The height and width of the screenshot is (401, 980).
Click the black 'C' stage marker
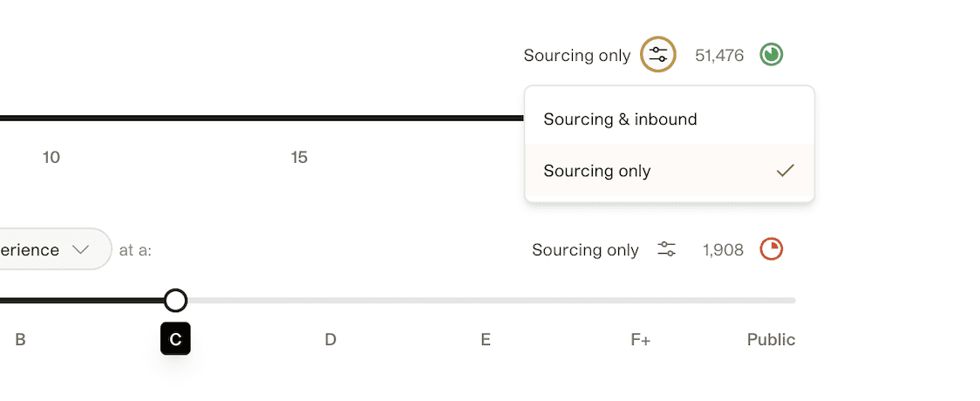tap(175, 339)
